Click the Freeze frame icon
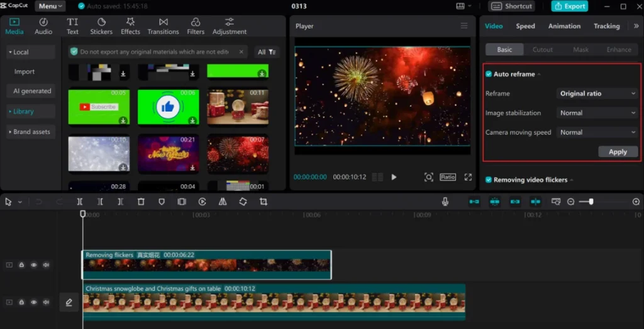 182,202
